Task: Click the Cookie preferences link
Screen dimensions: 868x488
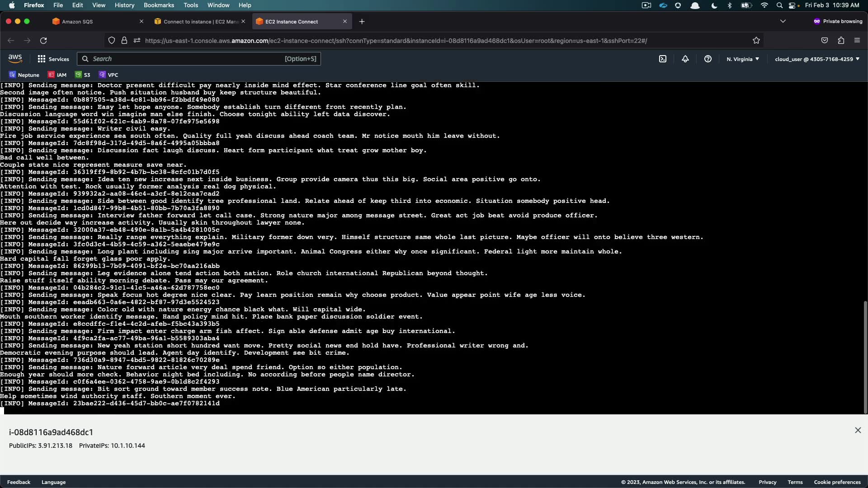Action: (837, 482)
